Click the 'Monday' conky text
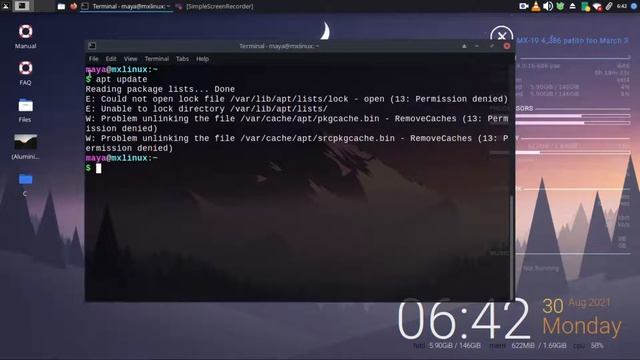Viewport: 640px width, 360px height. click(x=582, y=327)
